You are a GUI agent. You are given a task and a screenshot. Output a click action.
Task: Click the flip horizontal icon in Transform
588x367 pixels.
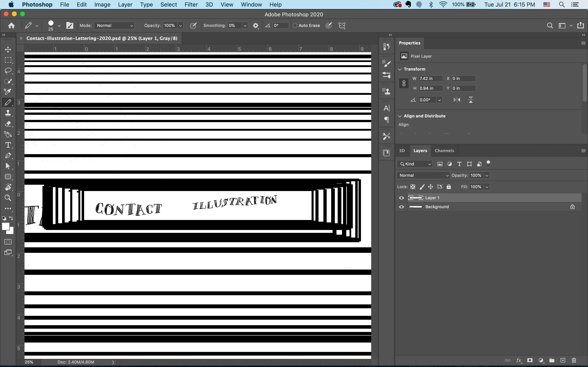click(457, 100)
